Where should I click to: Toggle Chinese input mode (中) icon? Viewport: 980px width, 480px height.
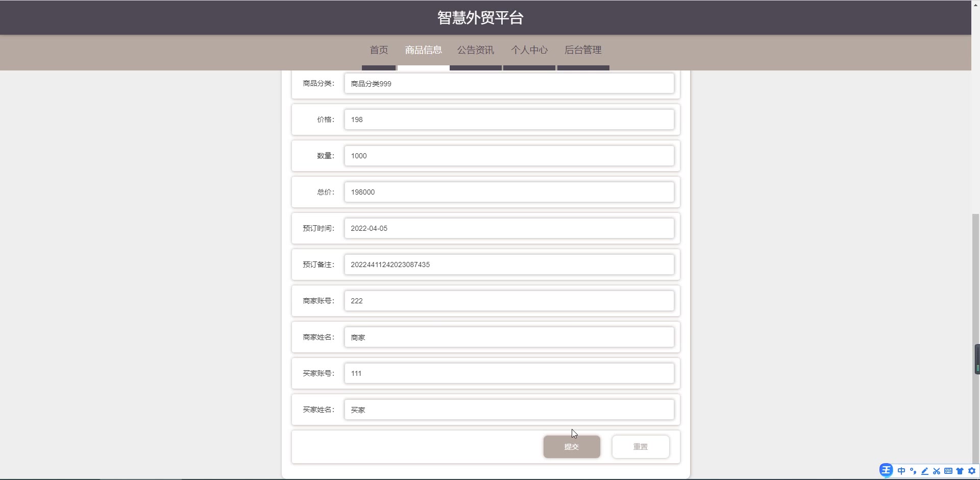click(x=901, y=471)
